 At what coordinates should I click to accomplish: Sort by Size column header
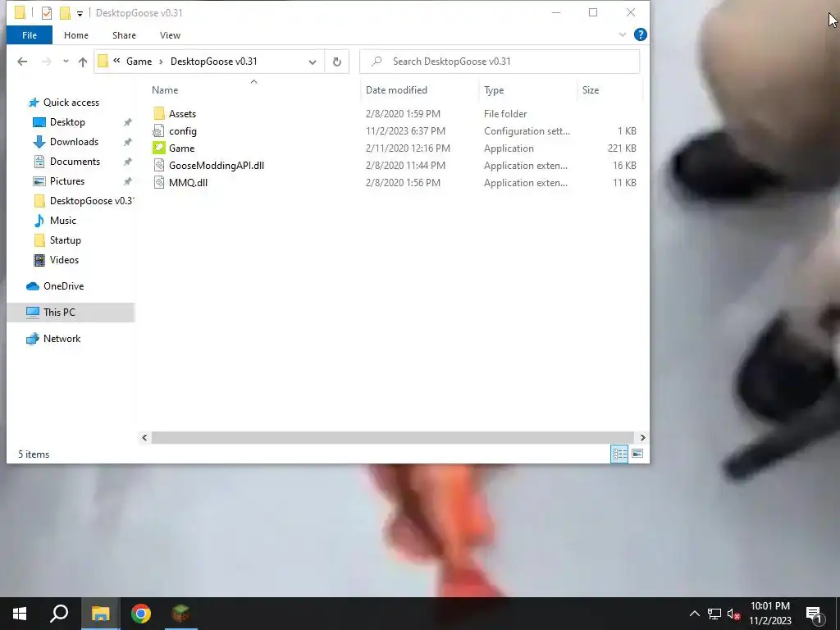(x=591, y=90)
